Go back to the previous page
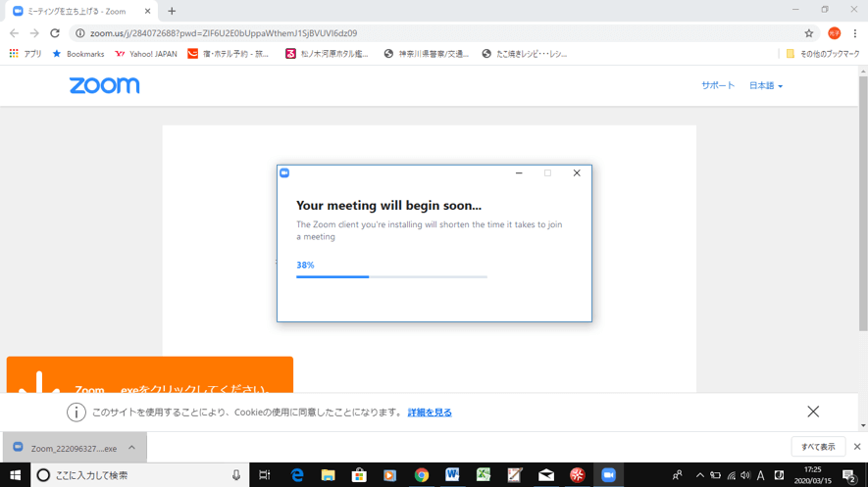The width and height of the screenshot is (868, 487). coord(15,33)
